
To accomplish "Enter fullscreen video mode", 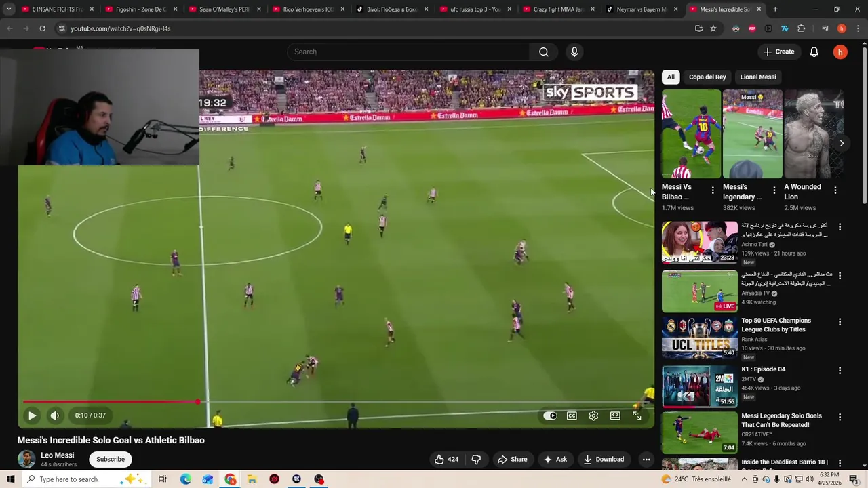I will [637, 415].
